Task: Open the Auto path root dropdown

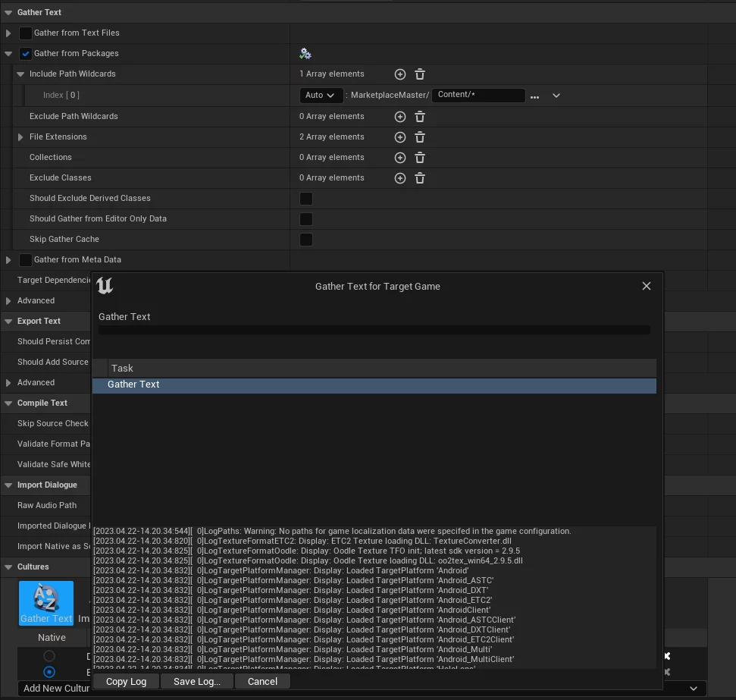Action: 321,96
